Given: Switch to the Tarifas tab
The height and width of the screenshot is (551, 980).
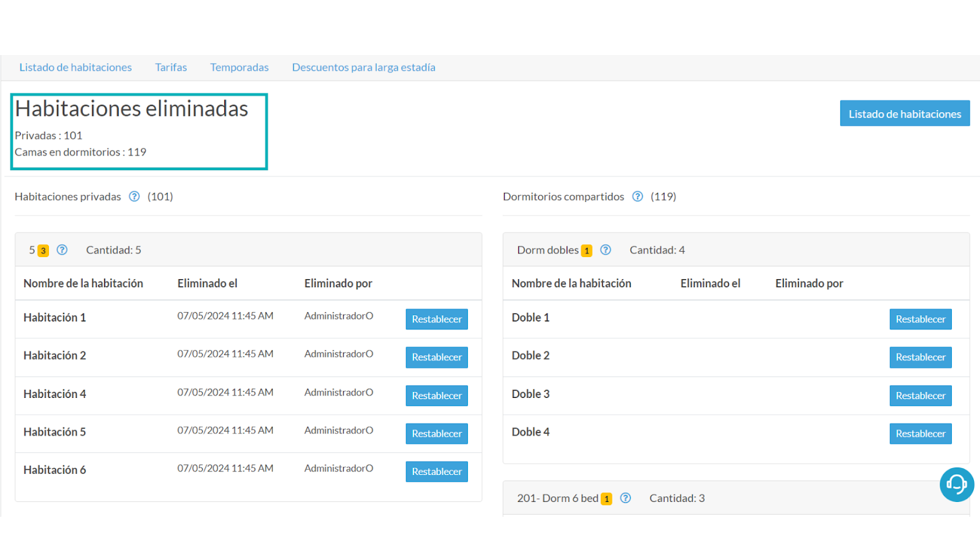Looking at the screenshot, I should point(171,67).
